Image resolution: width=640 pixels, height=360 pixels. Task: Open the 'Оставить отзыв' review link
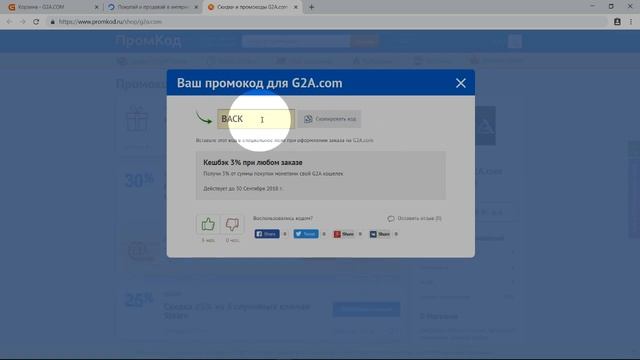point(415,218)
